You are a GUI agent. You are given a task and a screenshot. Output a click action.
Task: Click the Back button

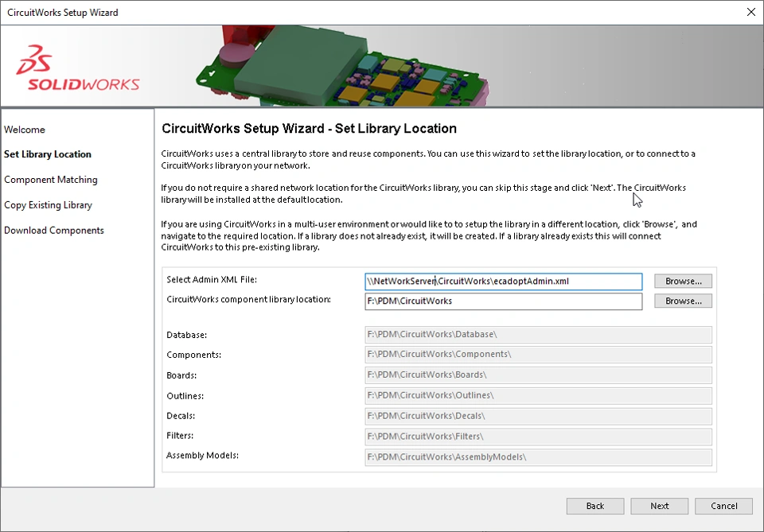(x=595, y=506)
